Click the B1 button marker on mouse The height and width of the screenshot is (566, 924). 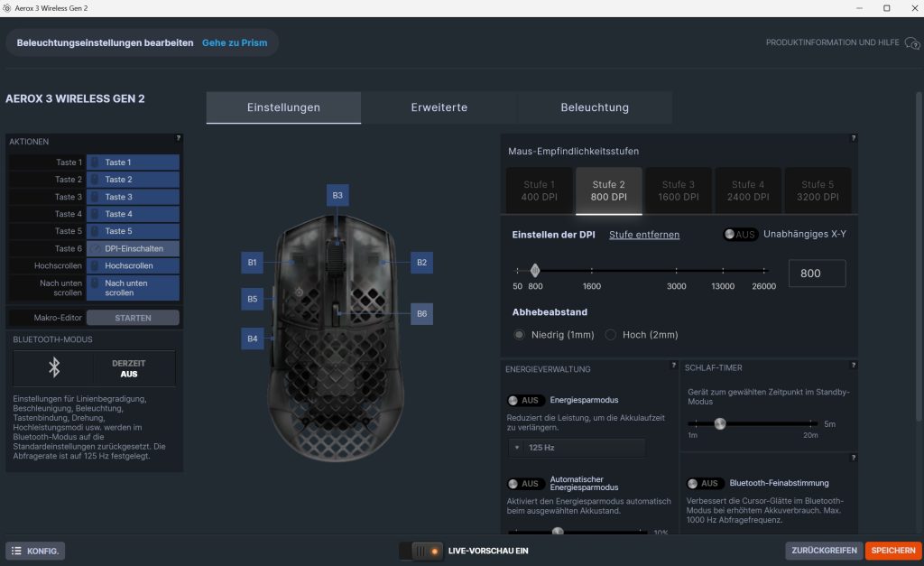(252, 263)
